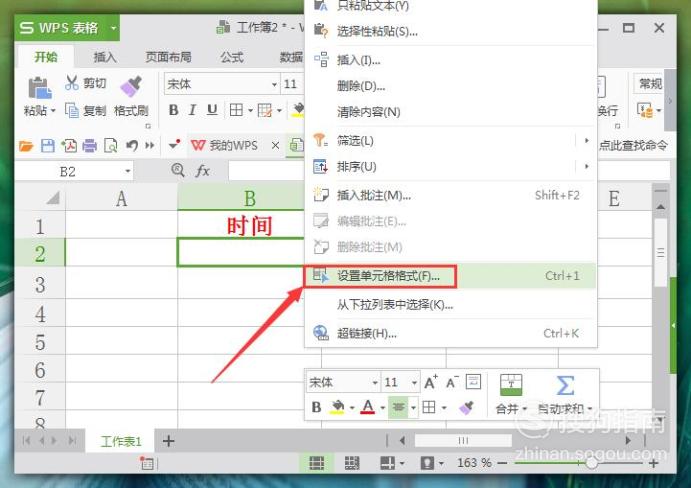Expand the mini toolbar 宋体 font dropdown
The width and height of the screenshot is (691, 488).
click(375, 382)
